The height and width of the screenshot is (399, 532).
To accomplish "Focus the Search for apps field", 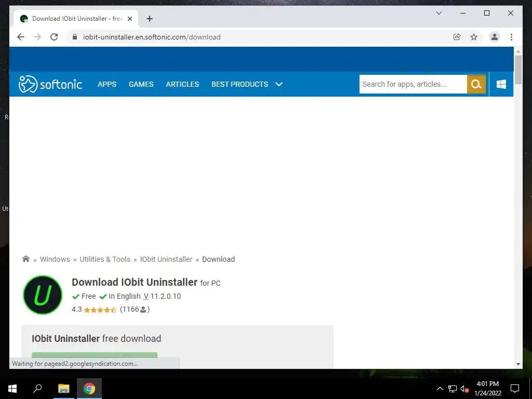I will pos(413,84).
